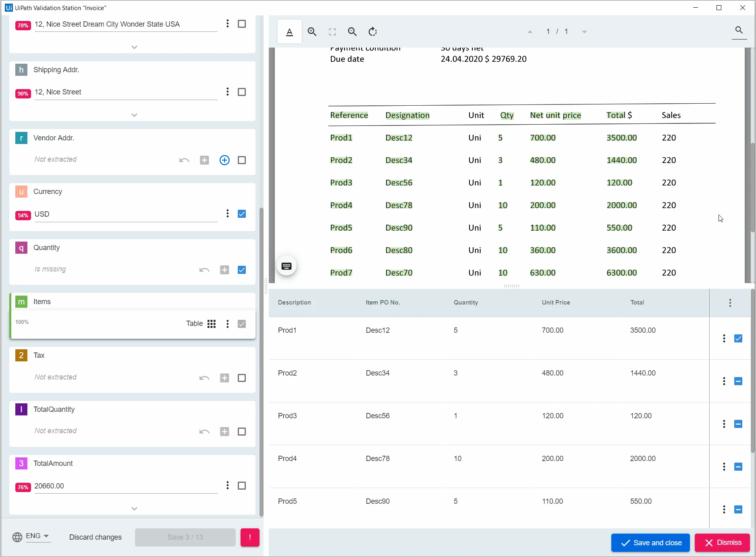Open the Items table grid icon
Viewport: 756px width, 557px height.
point(212,323)
